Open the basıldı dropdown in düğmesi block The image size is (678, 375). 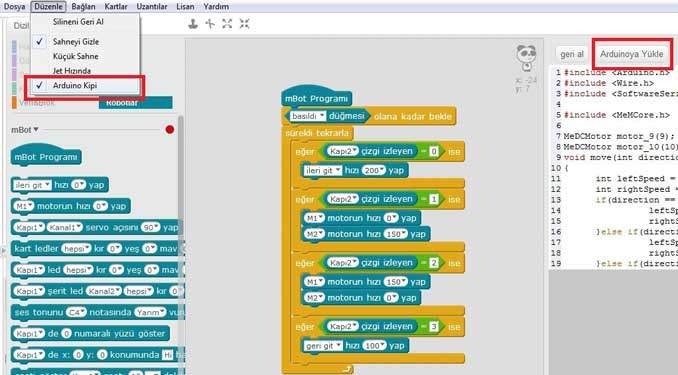(307, 116)
